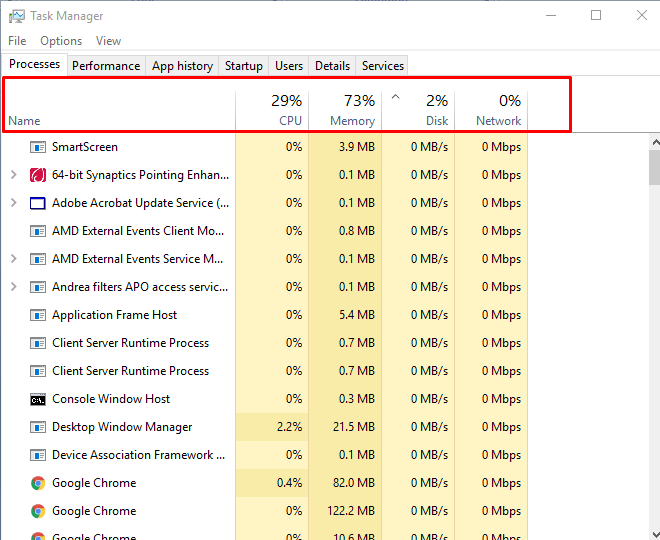Open the Options menu
This screenshot has height=540, width=660.
tap(61, 41)
